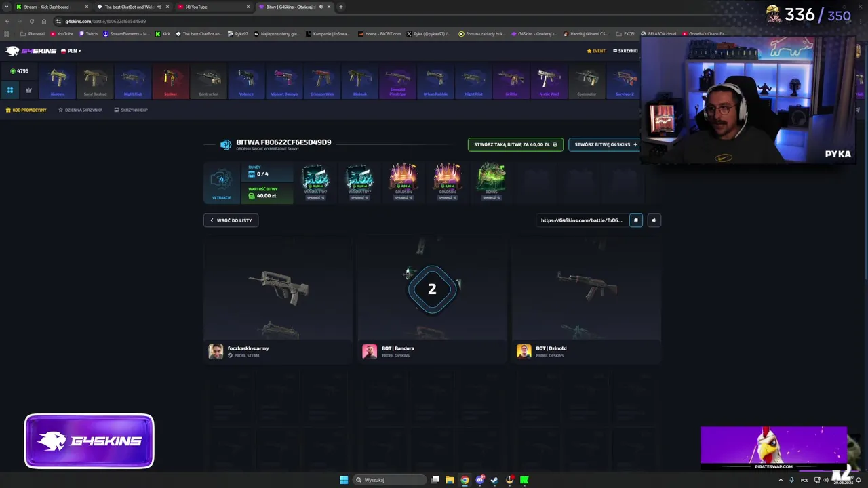This screenshot has width=868, height=488.
Task: Open the foczkaskins.army player profile
Action: click(248, 351)
